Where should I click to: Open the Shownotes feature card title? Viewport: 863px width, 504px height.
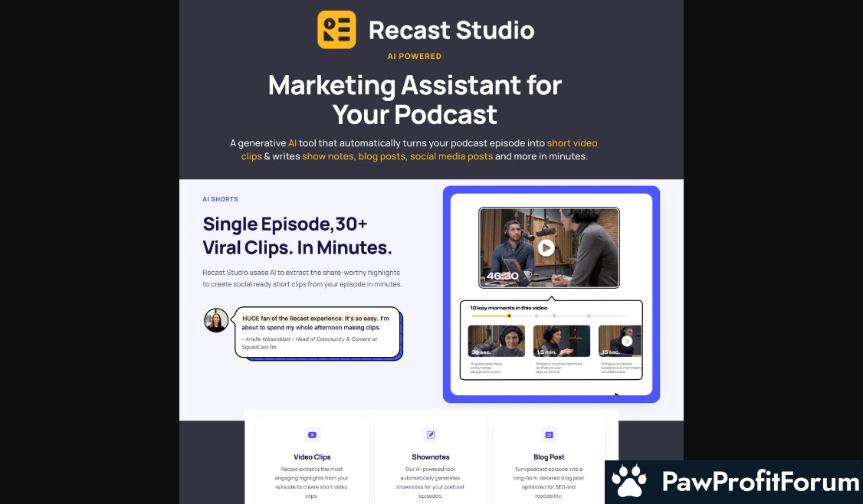[430, 457]
